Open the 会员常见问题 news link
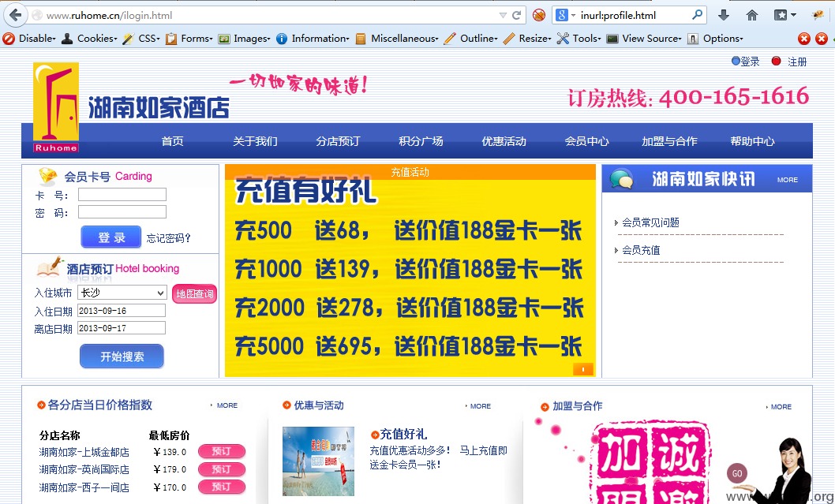Image resolution: width=835 pixels, height=504 pixels. click(650, 222)
